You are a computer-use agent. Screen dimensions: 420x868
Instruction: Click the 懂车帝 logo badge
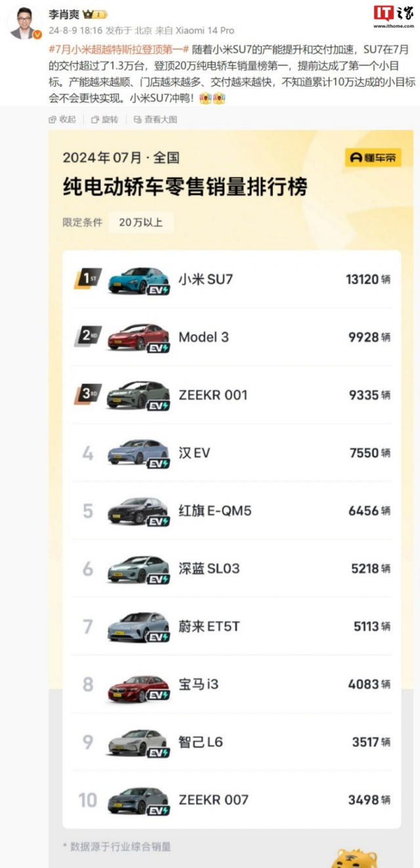(x=373, y=157)
